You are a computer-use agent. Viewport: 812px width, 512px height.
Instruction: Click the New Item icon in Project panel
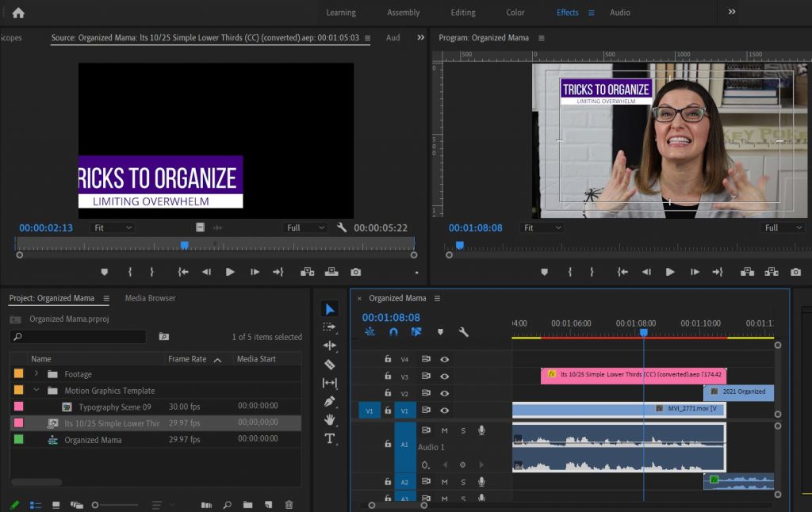(268, 505)
